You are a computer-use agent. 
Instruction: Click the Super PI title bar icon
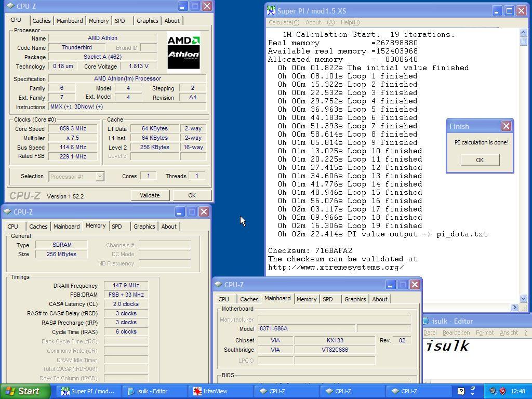tap(271, 11)
